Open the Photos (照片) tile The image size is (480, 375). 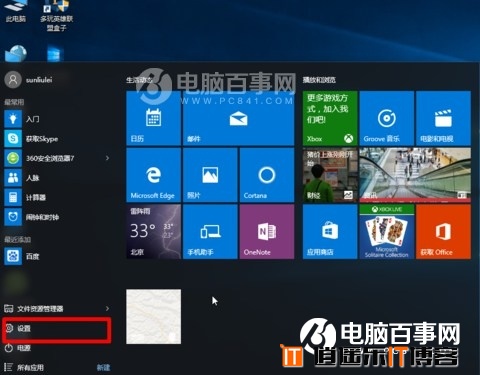pos(210,175)
